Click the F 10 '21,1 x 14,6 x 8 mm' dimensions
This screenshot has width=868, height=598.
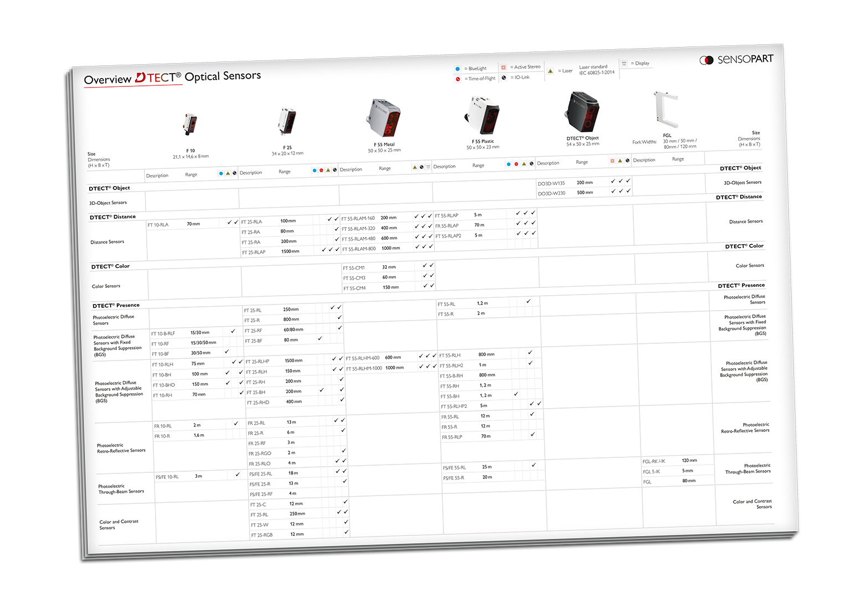(x=190, y=157)
